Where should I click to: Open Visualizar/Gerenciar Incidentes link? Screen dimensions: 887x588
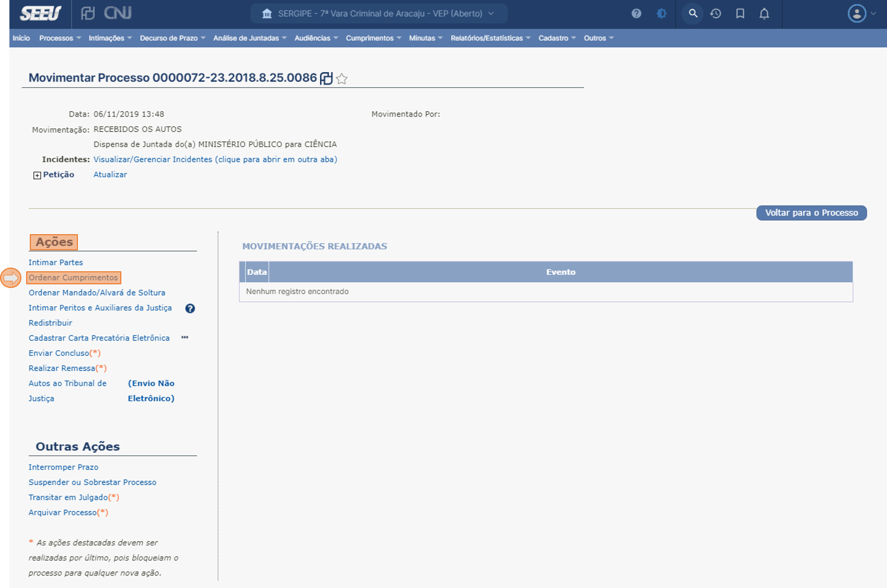tap(215, 159)
